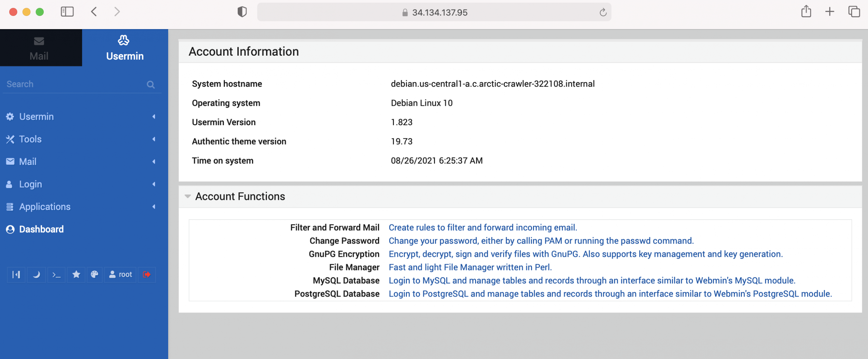The image size is (868, 359).
Task: Open theme configuration palette icon
Action: click(x=95, y=275)
